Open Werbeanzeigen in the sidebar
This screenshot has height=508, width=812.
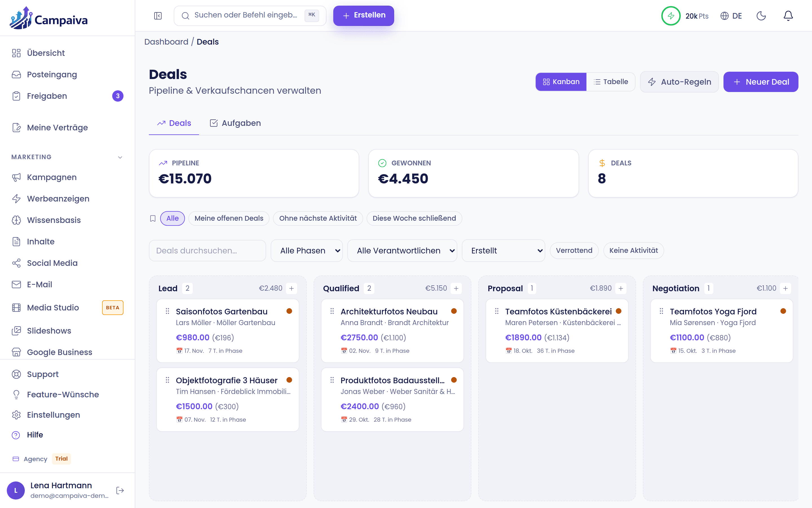67,199
